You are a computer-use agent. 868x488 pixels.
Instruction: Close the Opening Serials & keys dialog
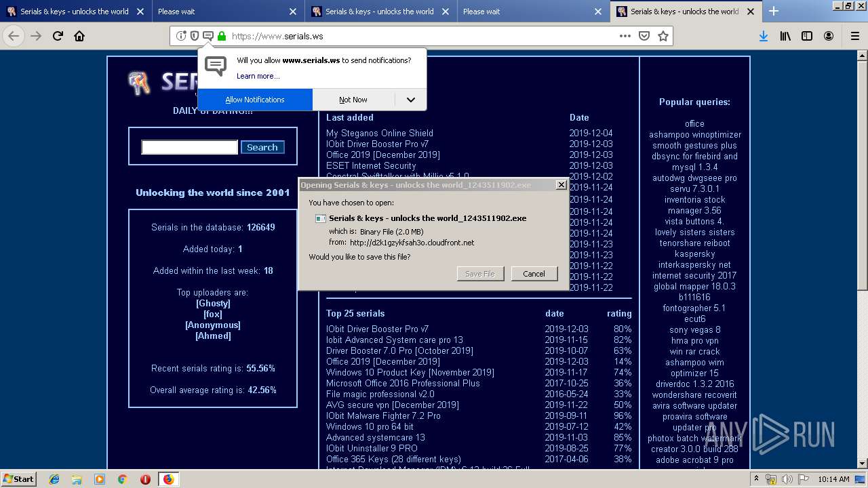click(561, 184)
